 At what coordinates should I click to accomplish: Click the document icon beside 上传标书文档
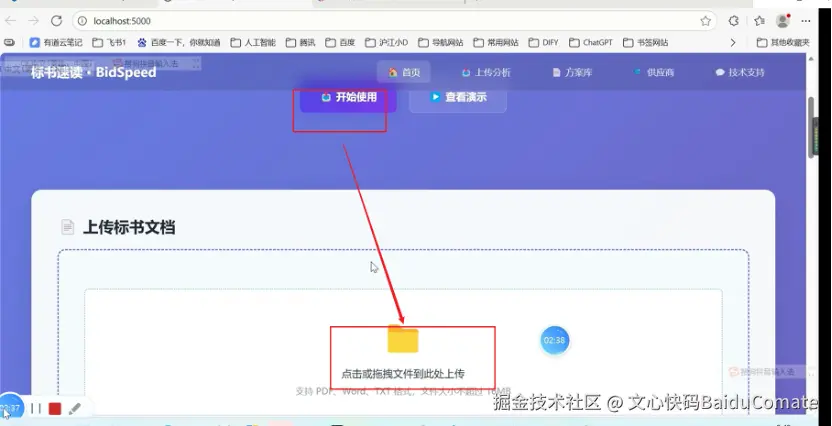pyautogui.click(x=67, y=227)
